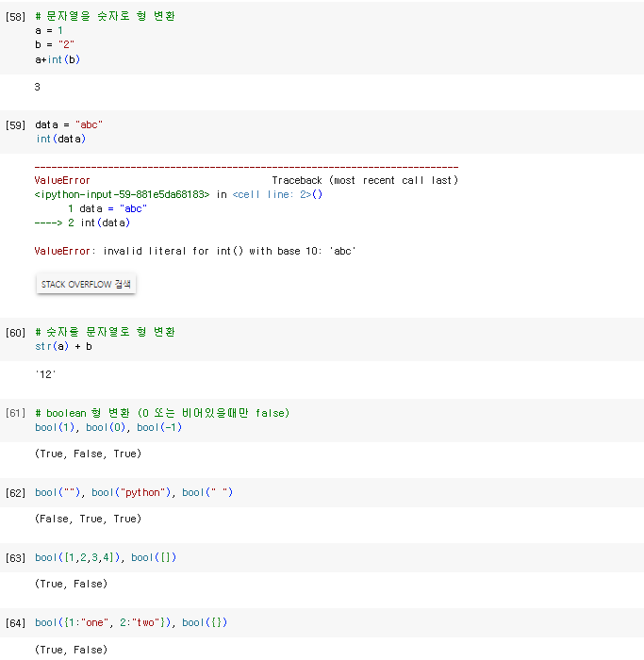Click output (True, False) of cell 64
The image size is (644, 660).
[71, 650]
